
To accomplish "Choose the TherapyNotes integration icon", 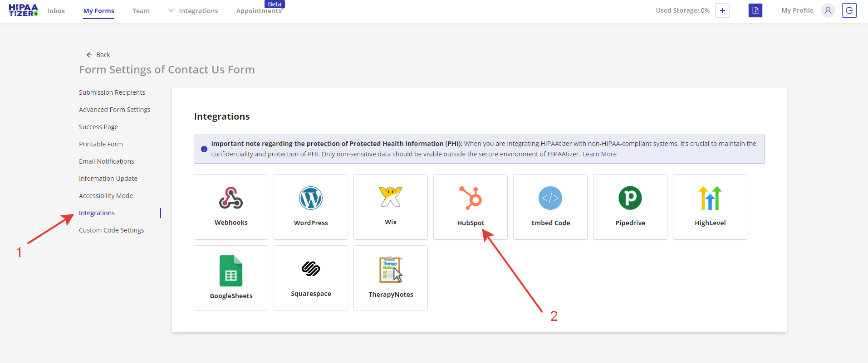I will tap(391, 270).
